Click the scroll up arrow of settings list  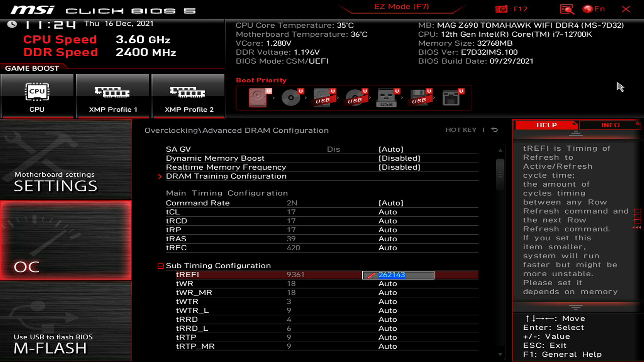coord(500,150)
